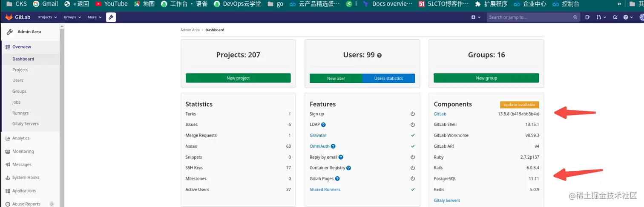Open the To-Do list checkmark icon
This screenshot has height=207, width=644.
[x=615, y=17]
